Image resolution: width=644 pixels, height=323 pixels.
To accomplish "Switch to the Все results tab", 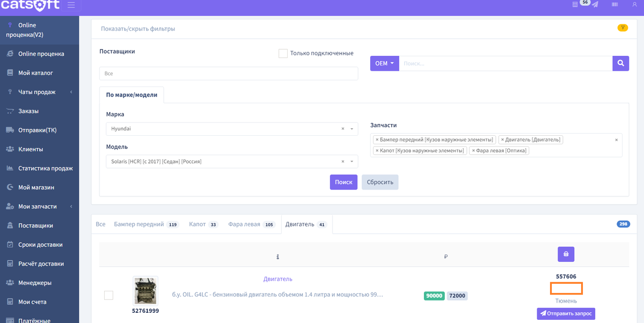I will [100, 224].
